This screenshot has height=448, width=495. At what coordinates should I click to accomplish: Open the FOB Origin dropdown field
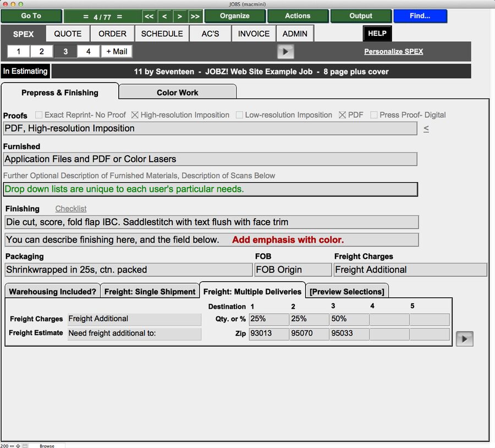[x=292, y=269]
